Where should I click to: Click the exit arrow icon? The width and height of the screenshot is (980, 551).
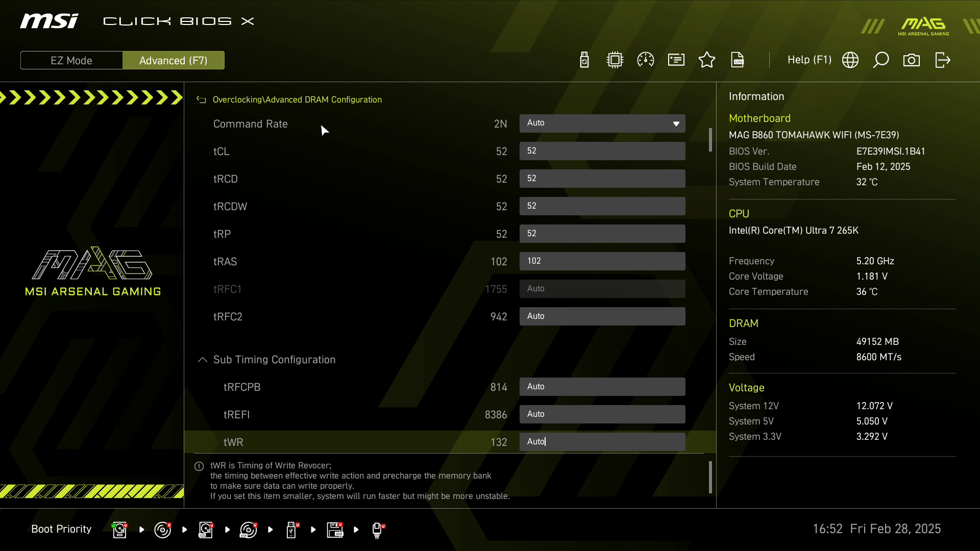click(942, 60)
